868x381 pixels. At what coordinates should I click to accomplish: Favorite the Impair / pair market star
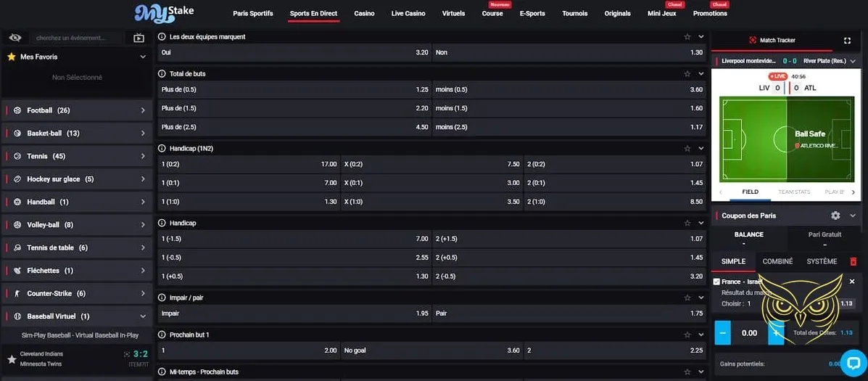[687, 298]
